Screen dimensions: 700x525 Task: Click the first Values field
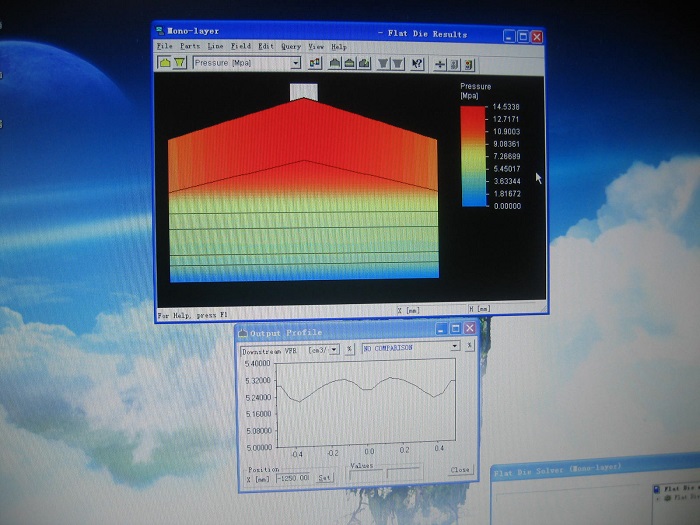pos(366,474)
